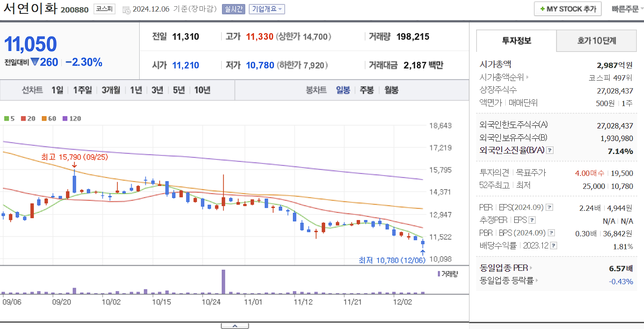This screenshot has width=644, height=329.
Task: Select the 3개월 line chart period
Action: 111,90
